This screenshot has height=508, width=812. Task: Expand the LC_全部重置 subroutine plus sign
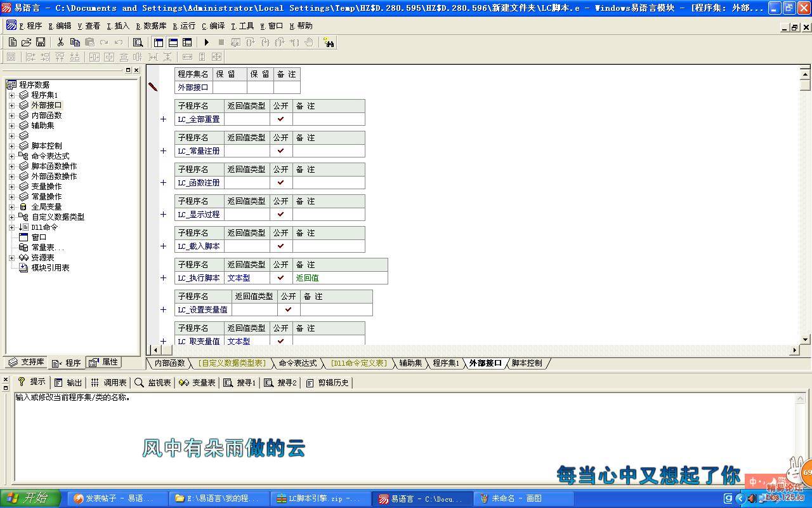[x=163, y=119]
